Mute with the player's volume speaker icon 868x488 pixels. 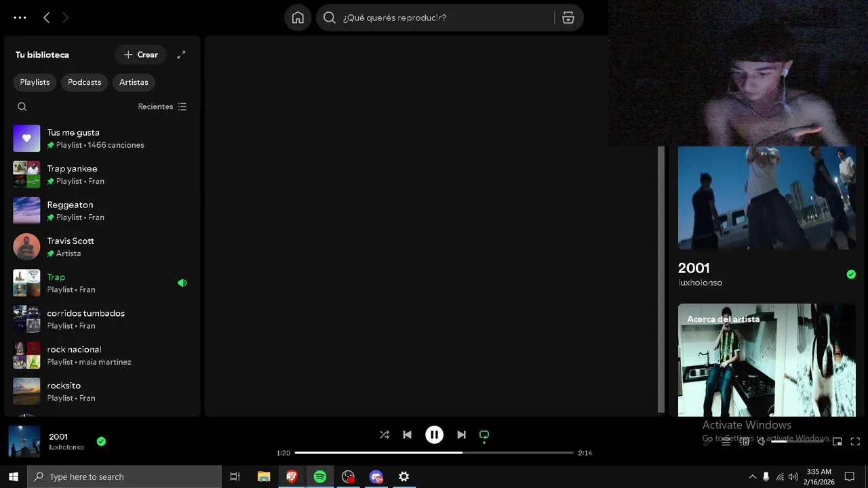[x=761, y=441]
